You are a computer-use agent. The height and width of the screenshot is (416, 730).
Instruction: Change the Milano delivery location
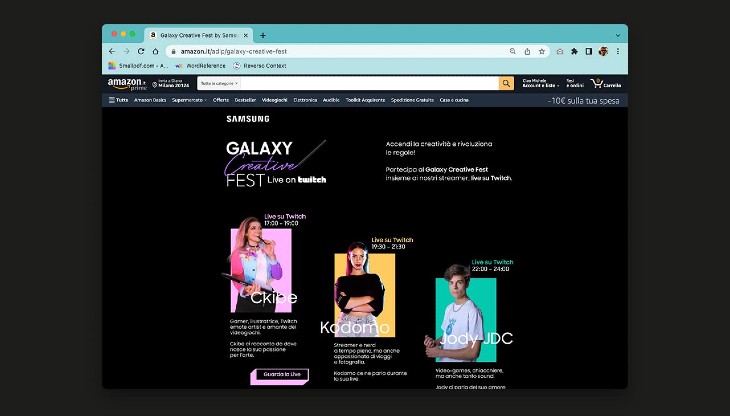[x=170, y=83]
